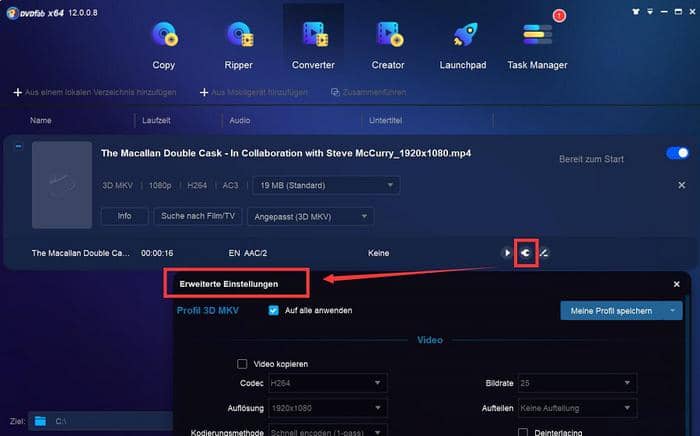Open the Codec H264 dropdown

327,383
